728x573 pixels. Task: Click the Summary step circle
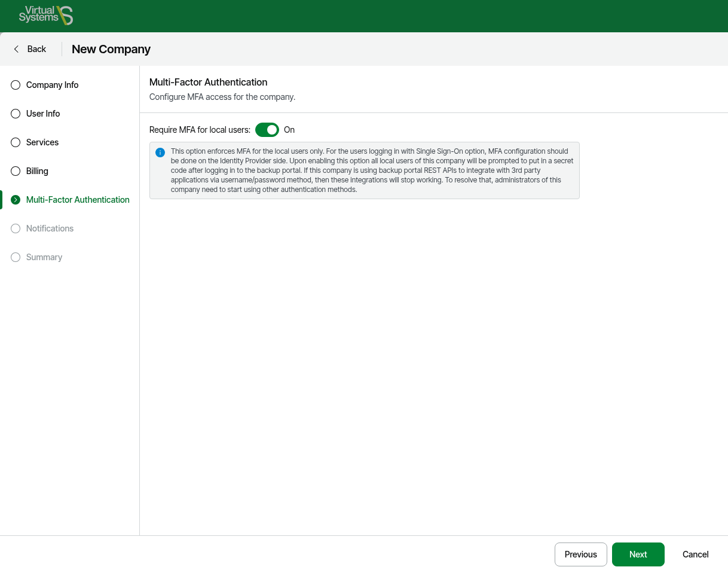point(16,257)
